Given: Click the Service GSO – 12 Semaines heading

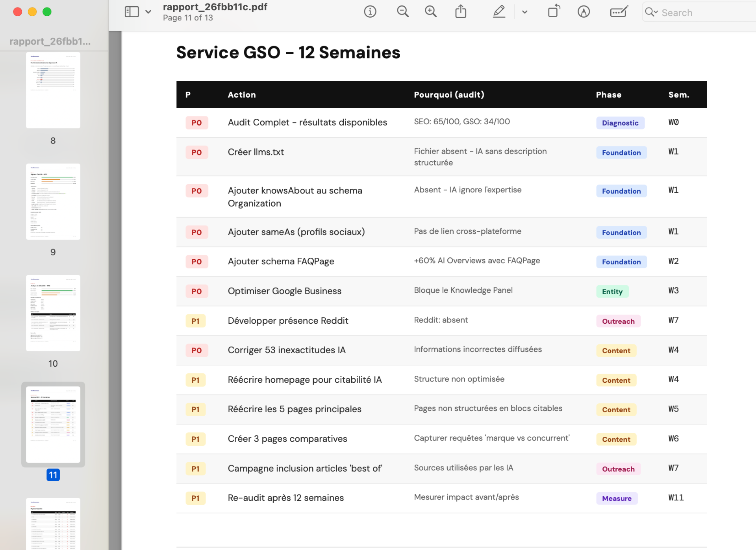Looking at the screenshot, I should 288,52.
